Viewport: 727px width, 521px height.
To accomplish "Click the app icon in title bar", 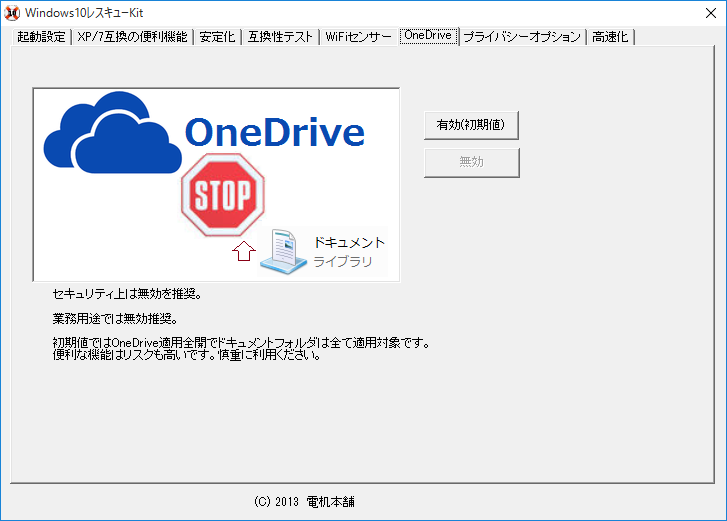I will (x=13, y=12).
